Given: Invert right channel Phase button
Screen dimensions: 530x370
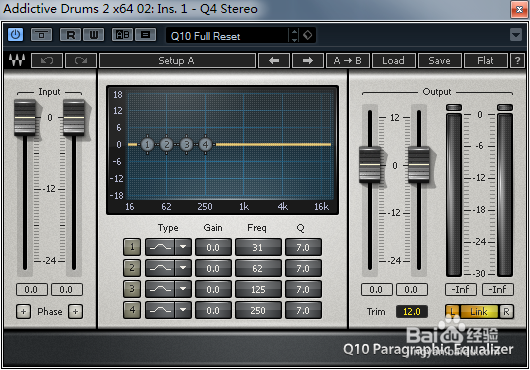Looking at the screenshot, I should click(x=75, y=311).
